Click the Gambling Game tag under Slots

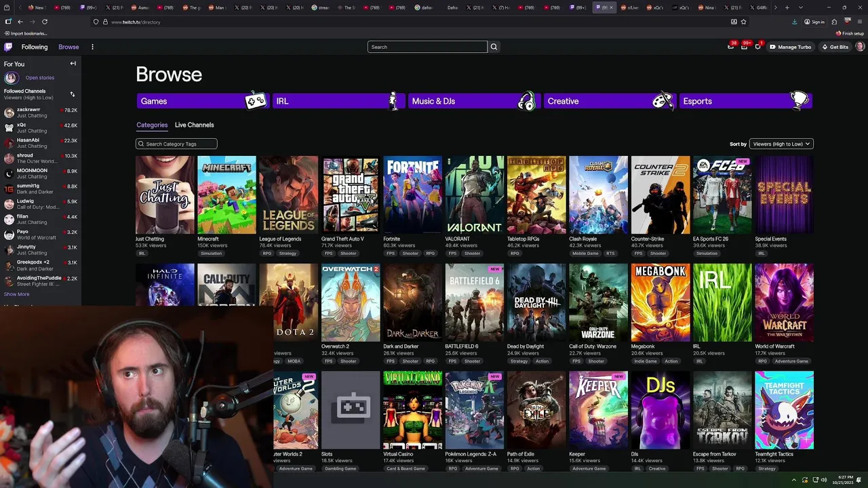340,468
